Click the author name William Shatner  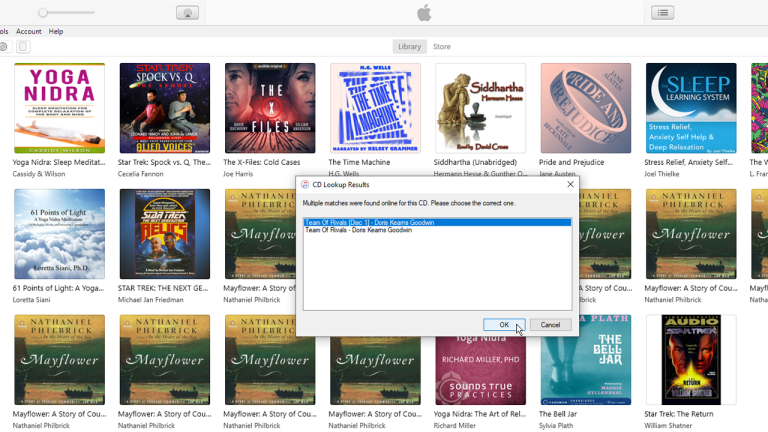[668, 426]
